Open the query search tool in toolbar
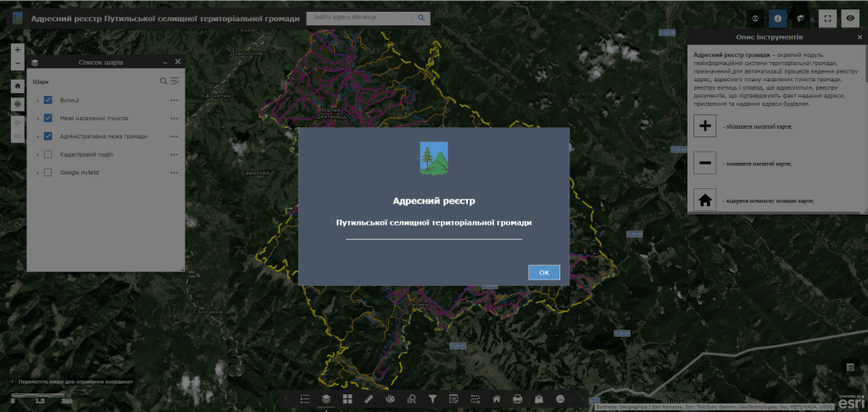This screenshot has height=412, width=868. (x=411, y=398)
